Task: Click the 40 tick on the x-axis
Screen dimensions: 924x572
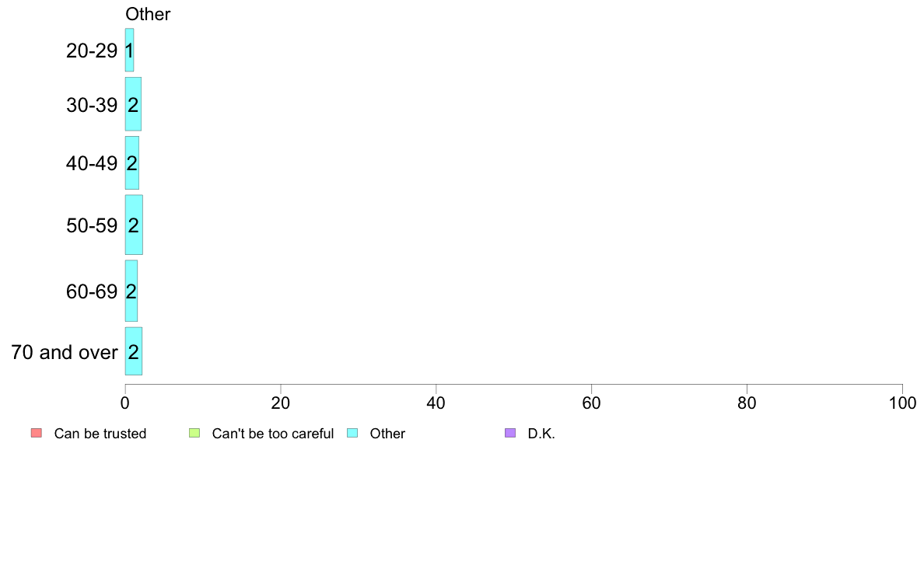Action: [x=436, y=403]
